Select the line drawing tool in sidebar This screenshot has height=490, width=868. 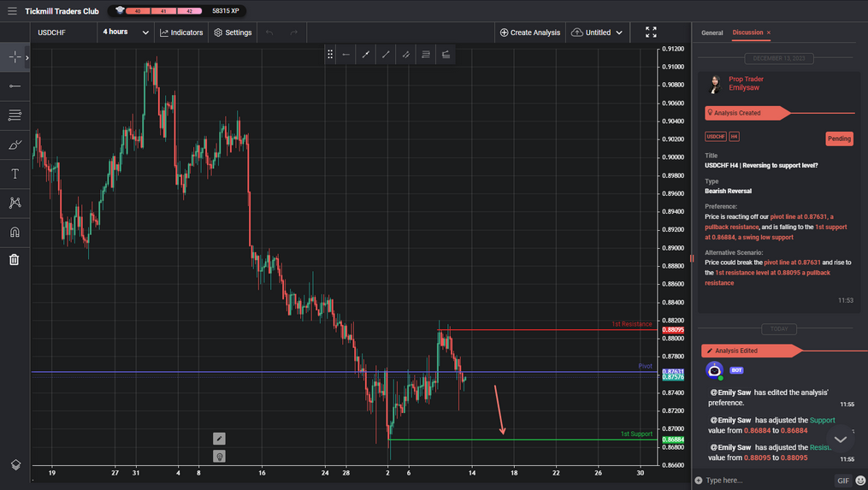15,86
